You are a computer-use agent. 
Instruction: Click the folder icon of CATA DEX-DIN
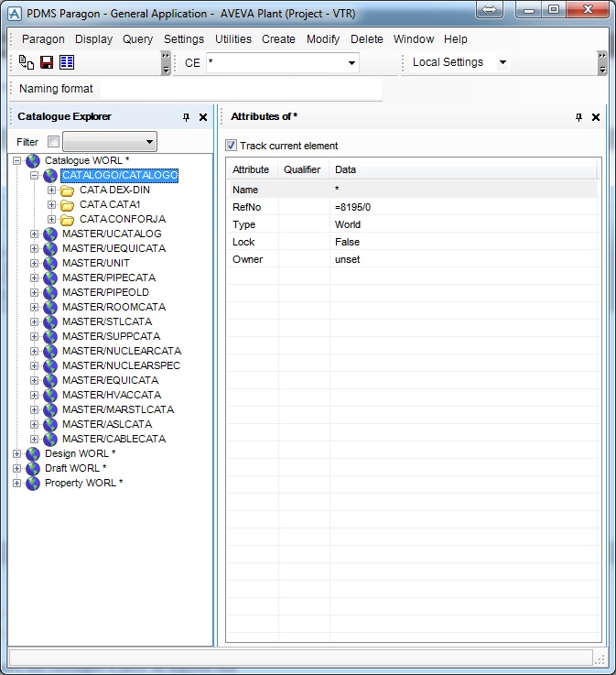tap(67, 191)
